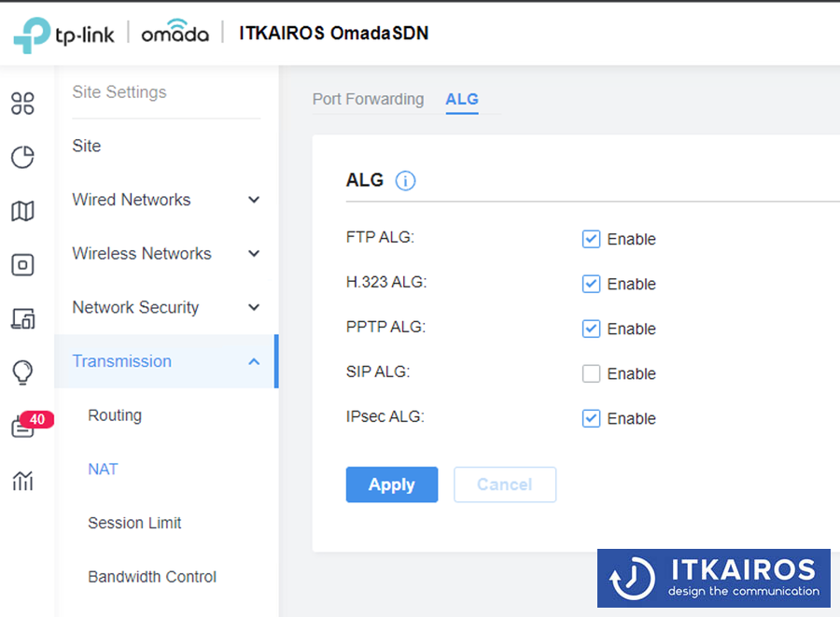Open the Insights lightbulb icon

(x=22, y=372)
